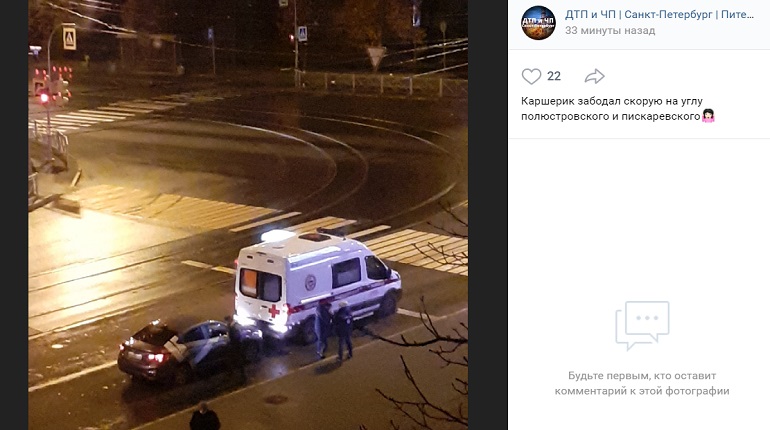This screenshot has height=430, width=770.
Task: Click the dark strip right of the photo
Action: point(488,215)
